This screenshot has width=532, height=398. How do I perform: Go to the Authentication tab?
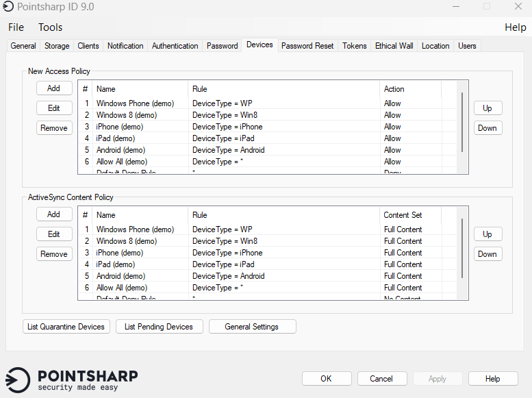point(175,46)
